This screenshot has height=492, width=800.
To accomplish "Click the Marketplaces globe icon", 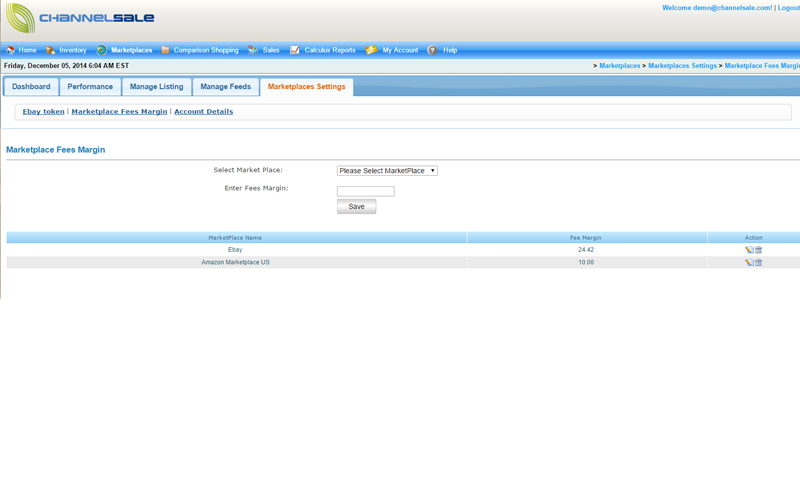I will click(102, 50).
